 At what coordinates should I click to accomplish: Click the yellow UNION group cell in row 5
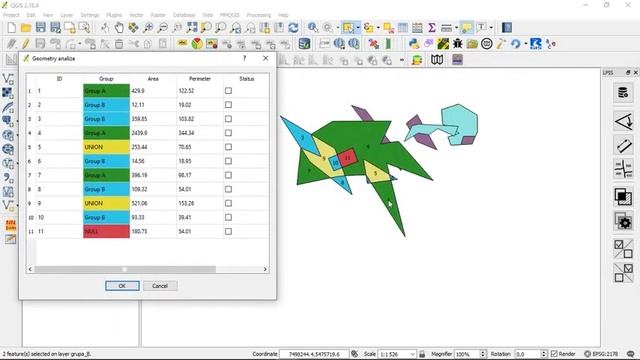(107, 147)
